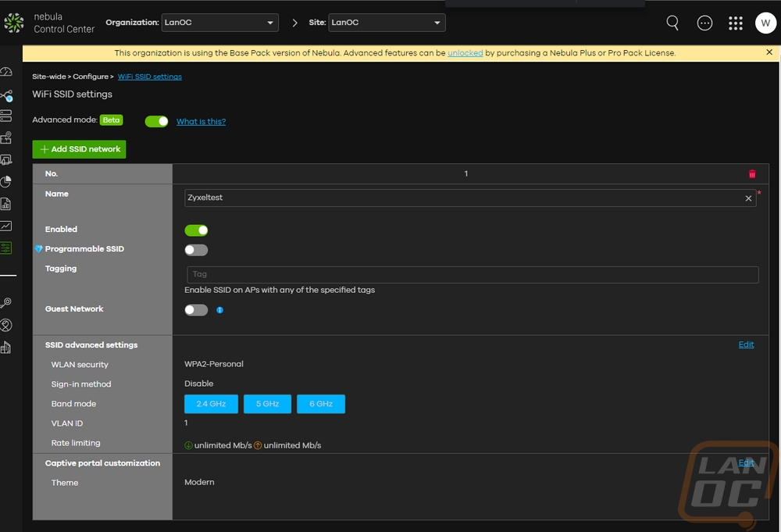The height and width of the screenshot is (532, 781).
Task: Open the dashboard gauge icon in sidebar
Action: tap(6, 72)
